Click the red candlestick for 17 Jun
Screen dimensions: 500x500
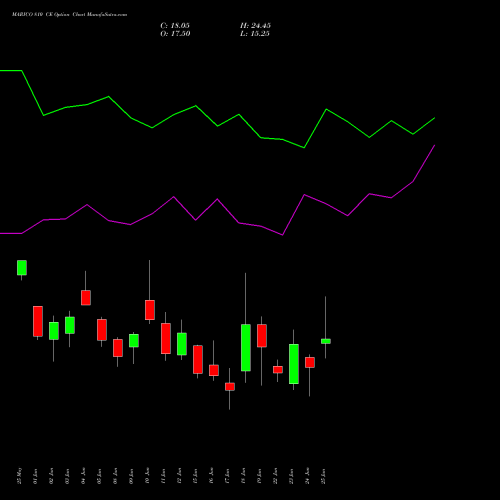pos(230,387)
